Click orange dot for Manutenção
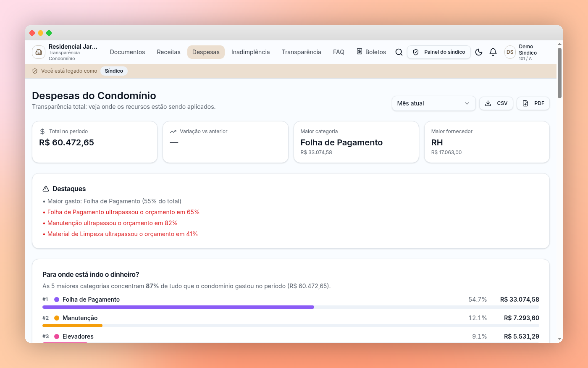The height and width of the screenshot is (368, 588). click(57, 318)
